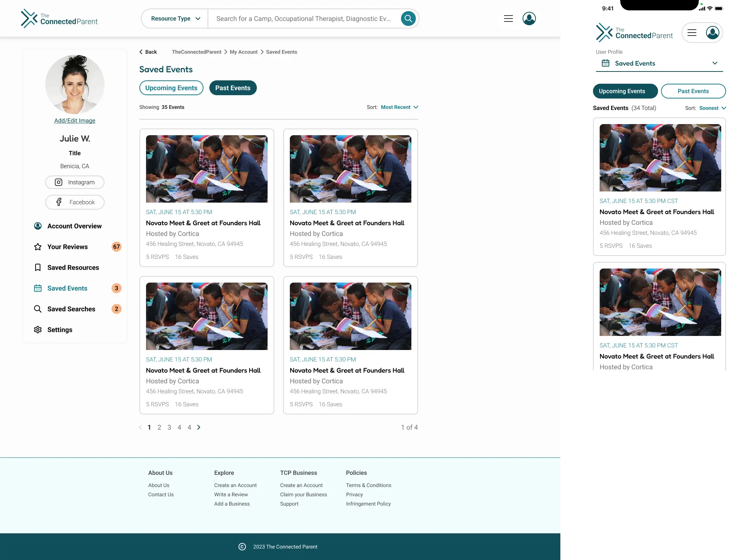
Task: Go to Settings in sidebar
Action: [60, 330]
